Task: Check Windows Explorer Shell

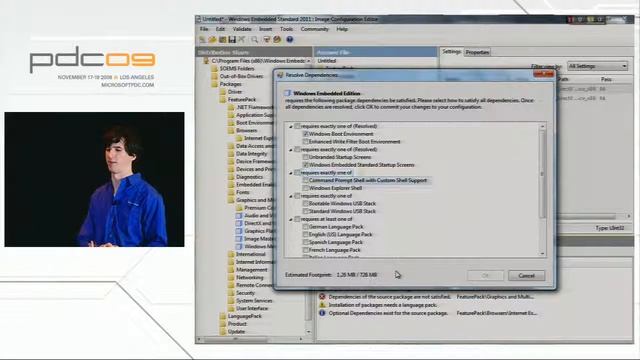Action: (305, 188)
